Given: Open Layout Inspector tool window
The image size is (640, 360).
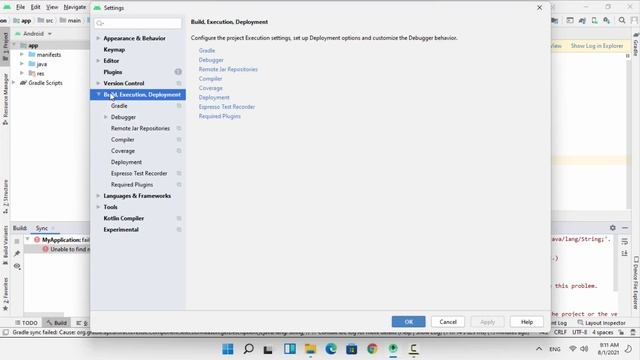Looking at the screenshot, I should (x=601, y=323).
